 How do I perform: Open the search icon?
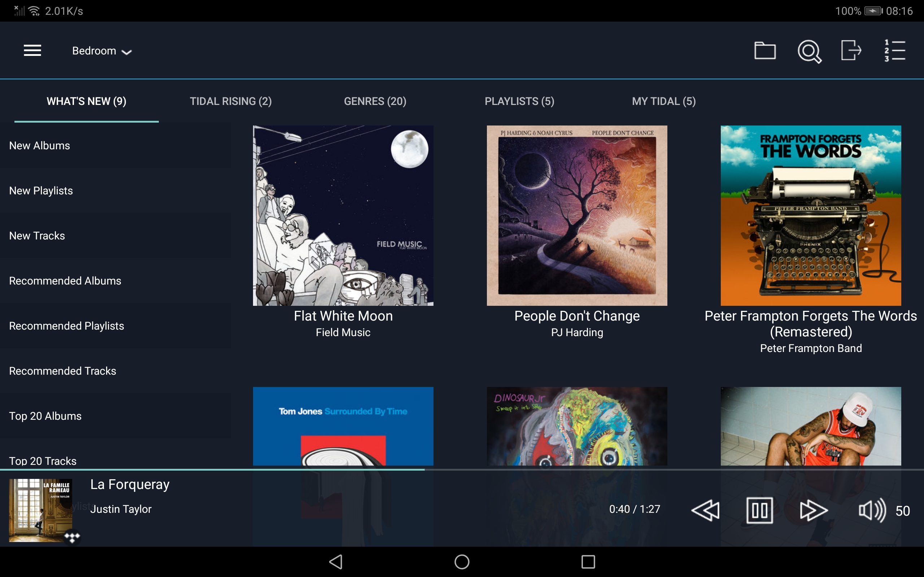[810, 51]
